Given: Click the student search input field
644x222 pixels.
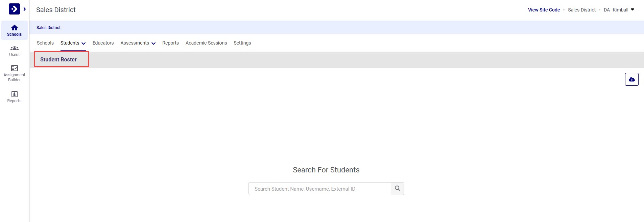Looking at the screenshot, I should [x=319, y=189].
